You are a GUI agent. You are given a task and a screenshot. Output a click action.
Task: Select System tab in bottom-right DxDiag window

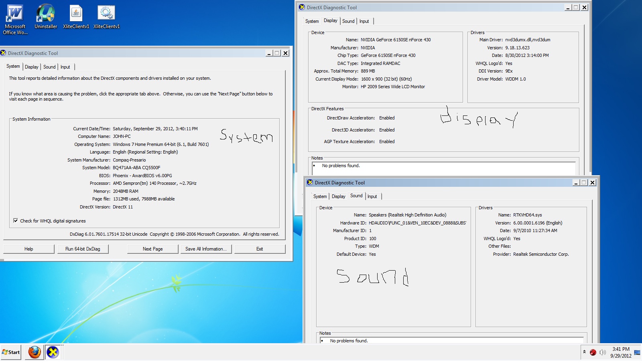pyautogui.click(x=320, y=196)
